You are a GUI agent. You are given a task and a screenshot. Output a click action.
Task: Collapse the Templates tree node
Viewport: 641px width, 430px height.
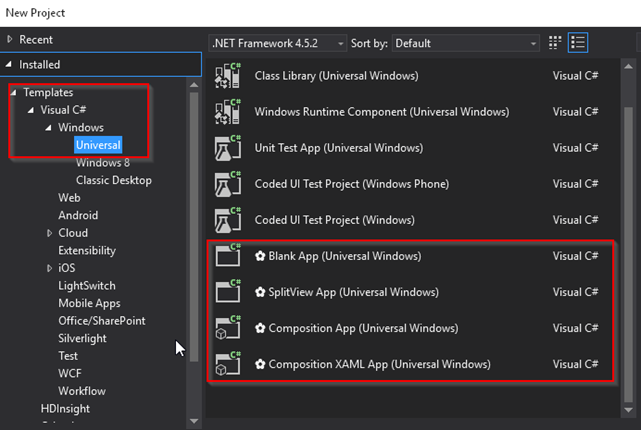[x=13, y=92]
